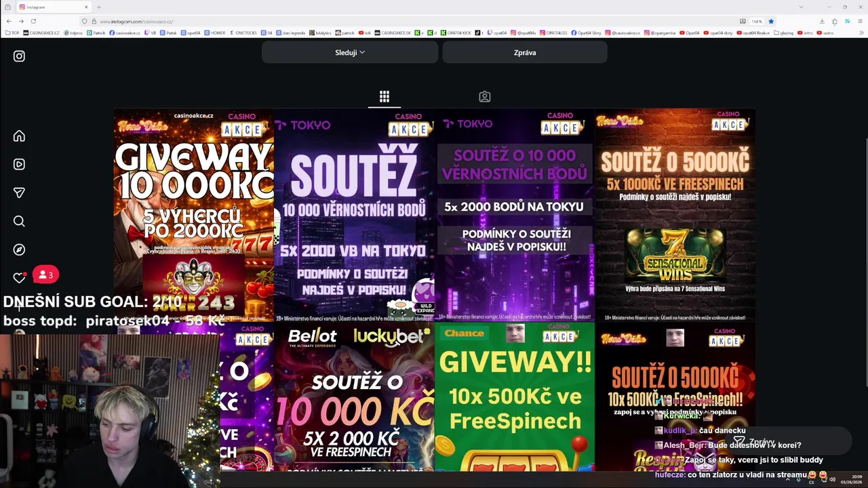Open the lolpros bookmark
The image size is (868, 488).
pos(73,33)
